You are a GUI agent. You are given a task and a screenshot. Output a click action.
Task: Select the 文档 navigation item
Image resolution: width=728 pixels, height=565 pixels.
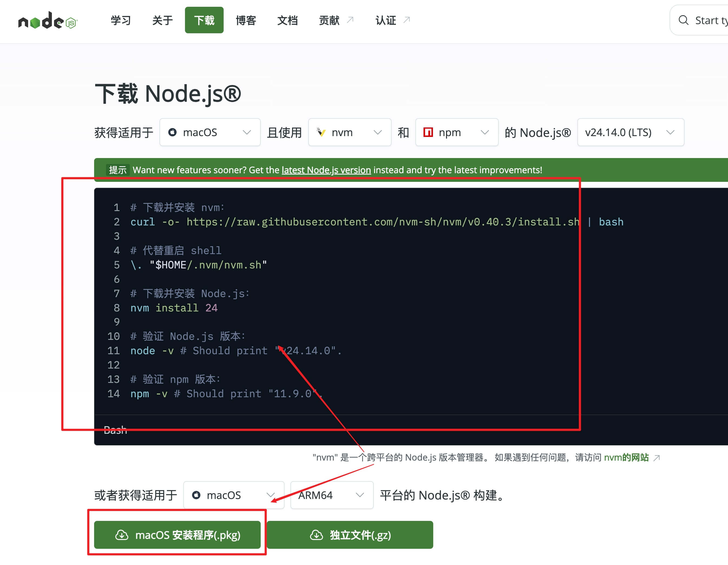point(287,20)
